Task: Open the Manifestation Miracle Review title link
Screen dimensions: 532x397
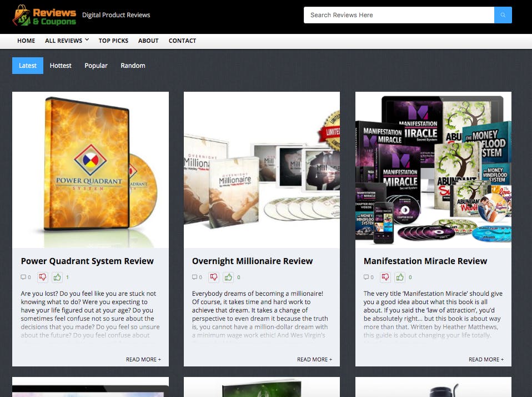Action: coord(425,261)
